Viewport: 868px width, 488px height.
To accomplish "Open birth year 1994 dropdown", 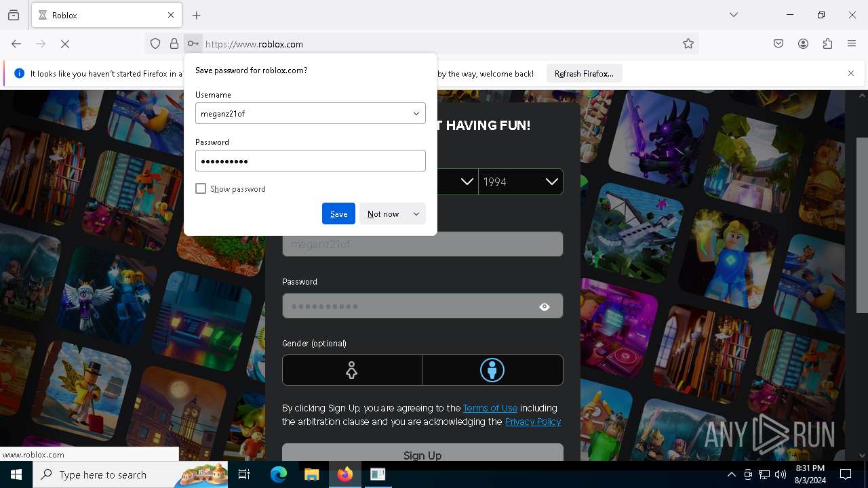I will tap(521, 182).
